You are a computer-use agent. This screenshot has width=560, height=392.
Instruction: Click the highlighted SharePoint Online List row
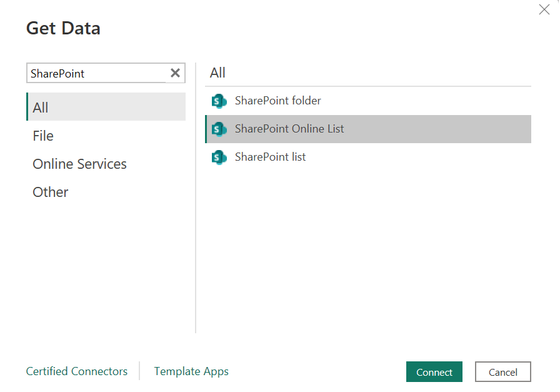click(369, 129)
